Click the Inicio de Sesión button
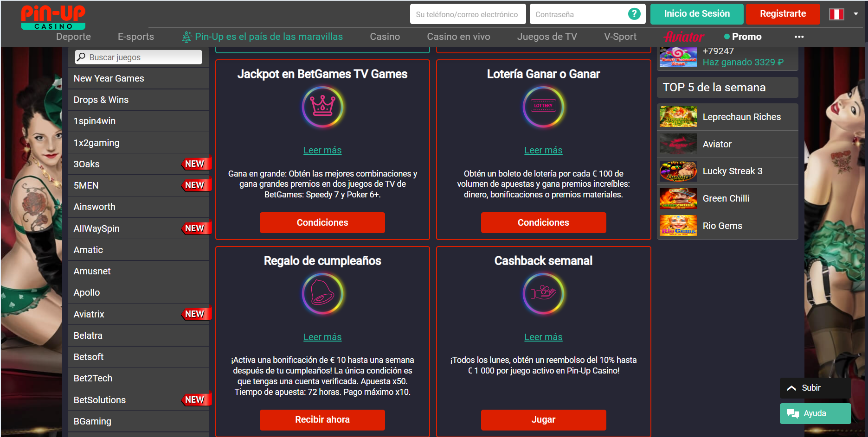Image resolution: width=868 pixels, height=437 pixels. [697, 14]
